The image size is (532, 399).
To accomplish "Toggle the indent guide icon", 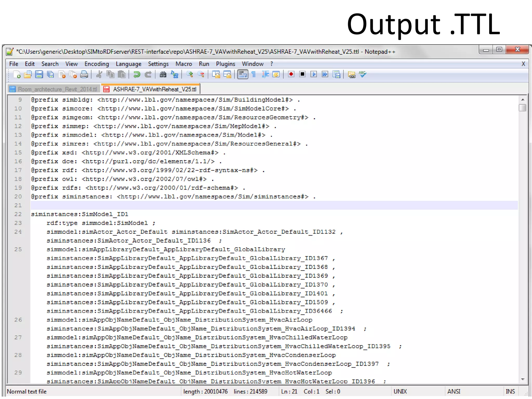I will pos(265,75).
